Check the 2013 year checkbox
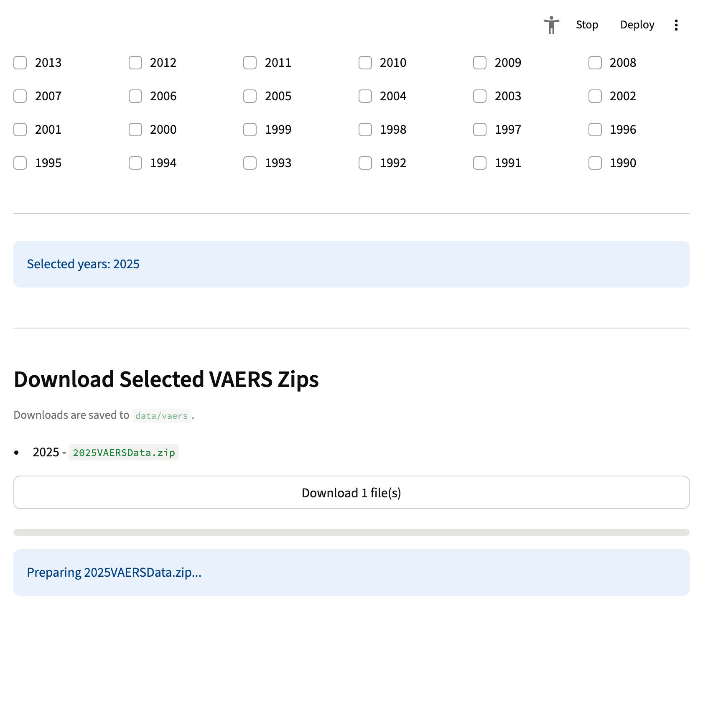The height and width of the screenshot is (728, 703). point(20,63)
